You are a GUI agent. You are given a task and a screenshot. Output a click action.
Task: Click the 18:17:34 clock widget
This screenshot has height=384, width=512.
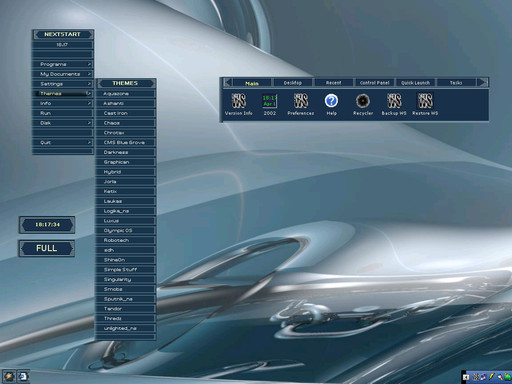click(x=47, y=225)
